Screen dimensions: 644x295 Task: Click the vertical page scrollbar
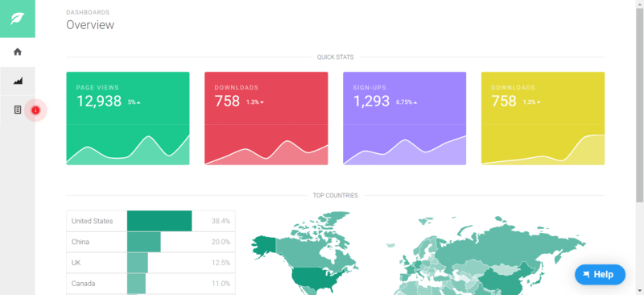coord(639,105)
